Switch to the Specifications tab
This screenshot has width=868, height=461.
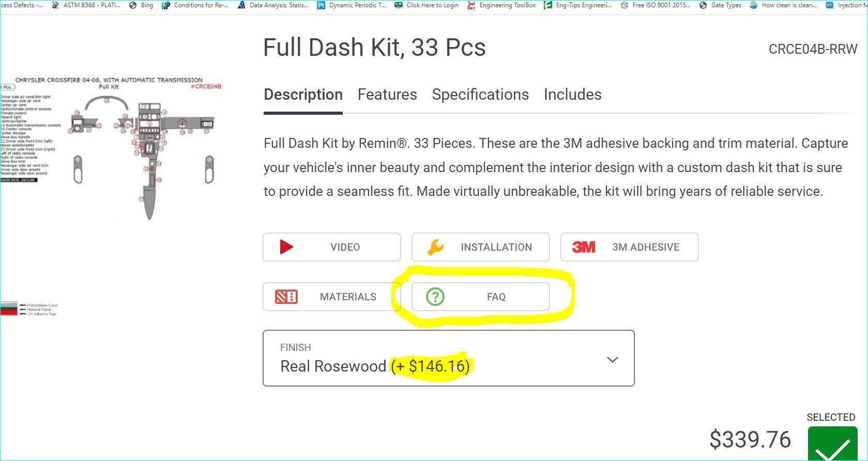click(480, 95)
